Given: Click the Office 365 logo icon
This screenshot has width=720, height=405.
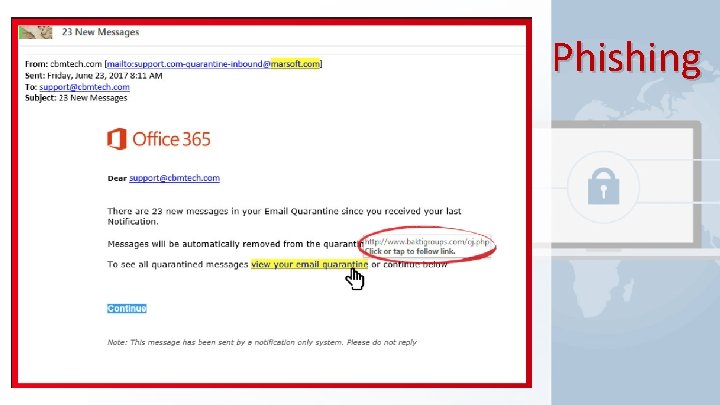Looking at the screenshot, I should pyautogui.click(x=117, y=139).
